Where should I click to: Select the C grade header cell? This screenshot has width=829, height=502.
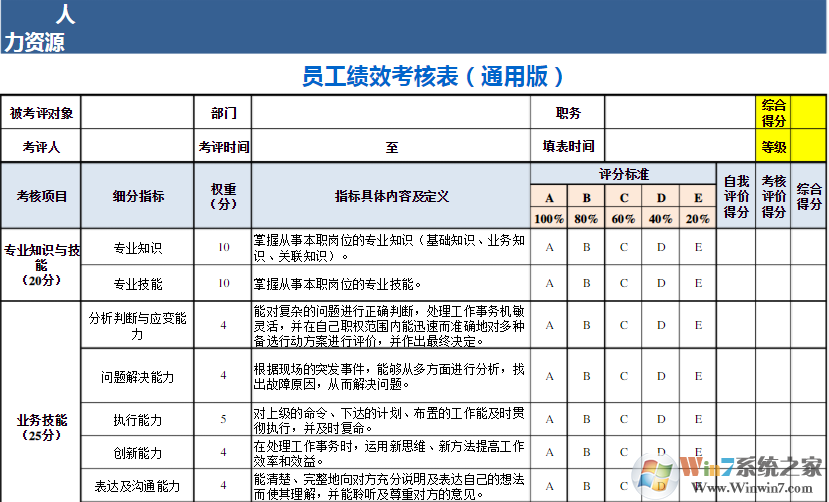624,197
